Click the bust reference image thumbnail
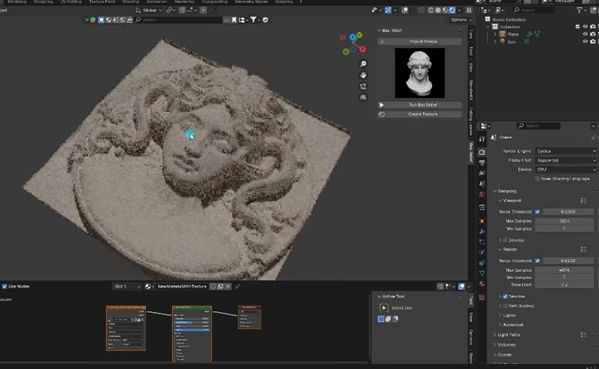 pos(419,73)
